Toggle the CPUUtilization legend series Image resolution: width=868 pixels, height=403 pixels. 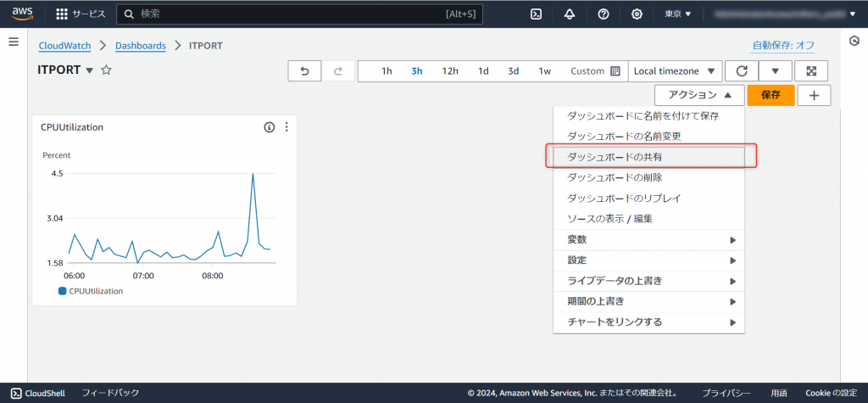point(91,290)
